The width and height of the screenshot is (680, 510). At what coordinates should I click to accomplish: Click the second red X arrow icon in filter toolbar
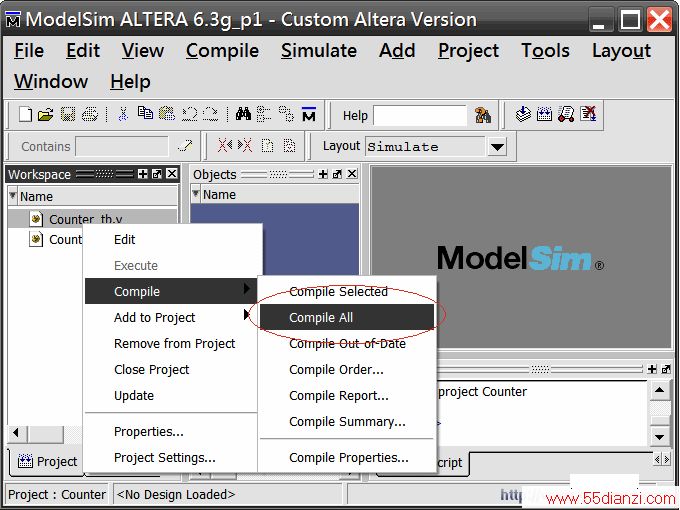point(245,145)
